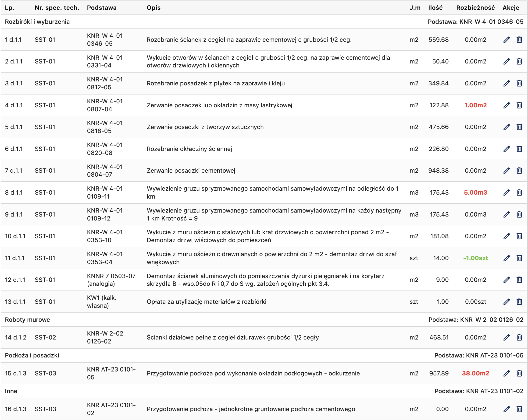This screenshot has height=420, width=528.
Task: Delete Zerwanie posadzki cementowej row
Action: (519, 171)
